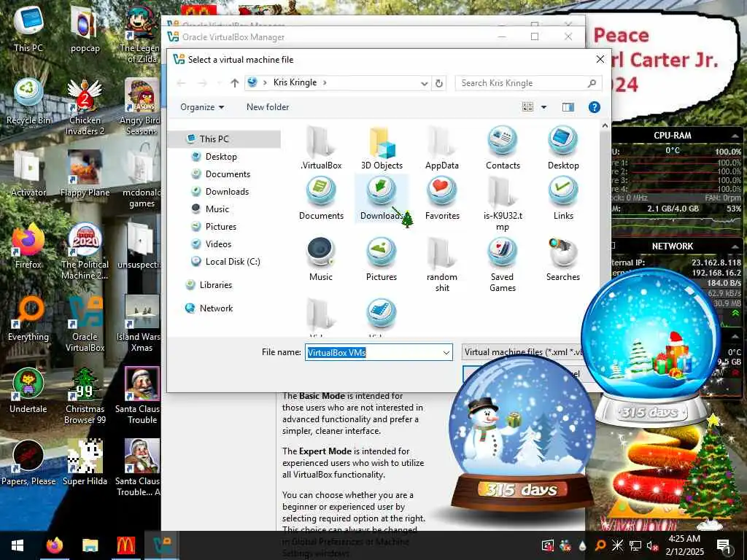Open the Organize dropdown menu
The width and height of the screenshot is (747, 560).
(x=202, y=107)
